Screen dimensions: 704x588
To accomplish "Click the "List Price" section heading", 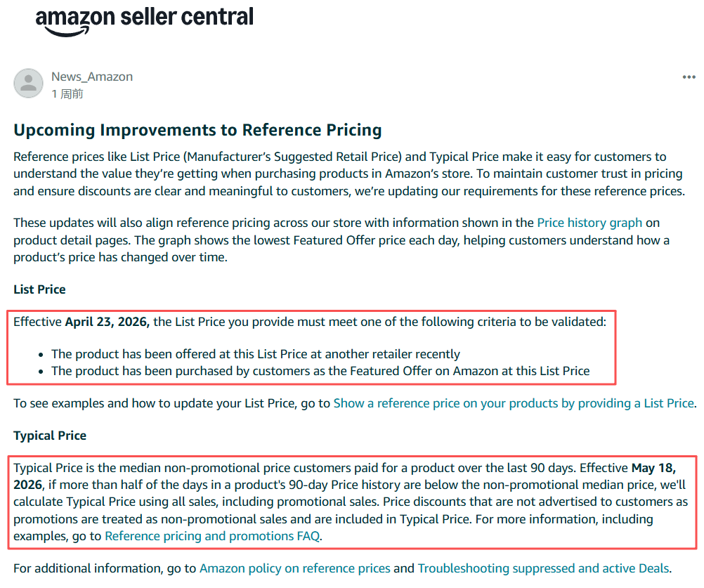I will coord(39,289).
